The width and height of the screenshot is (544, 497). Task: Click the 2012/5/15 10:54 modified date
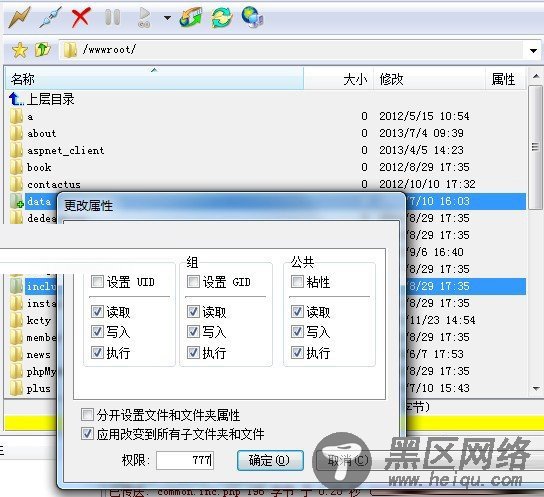coord(424,116)
